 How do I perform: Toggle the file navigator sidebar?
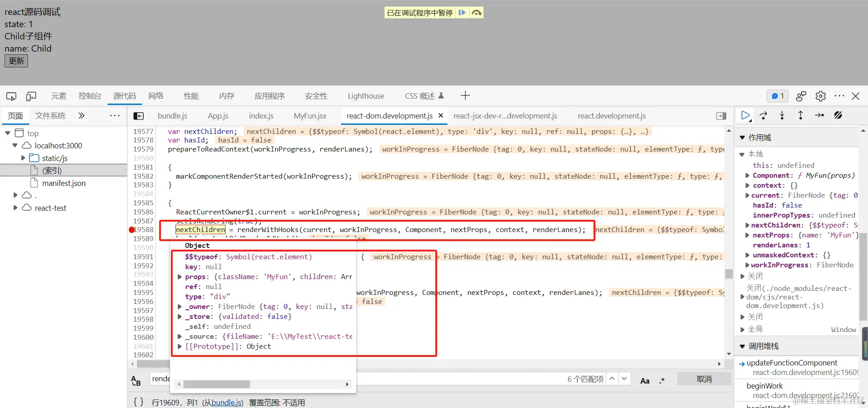pos(139,116)
